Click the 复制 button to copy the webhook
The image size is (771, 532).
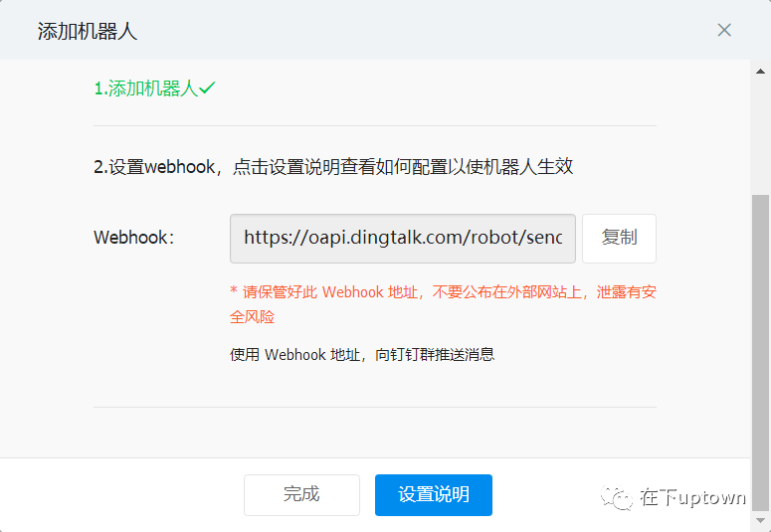(619, 238)
